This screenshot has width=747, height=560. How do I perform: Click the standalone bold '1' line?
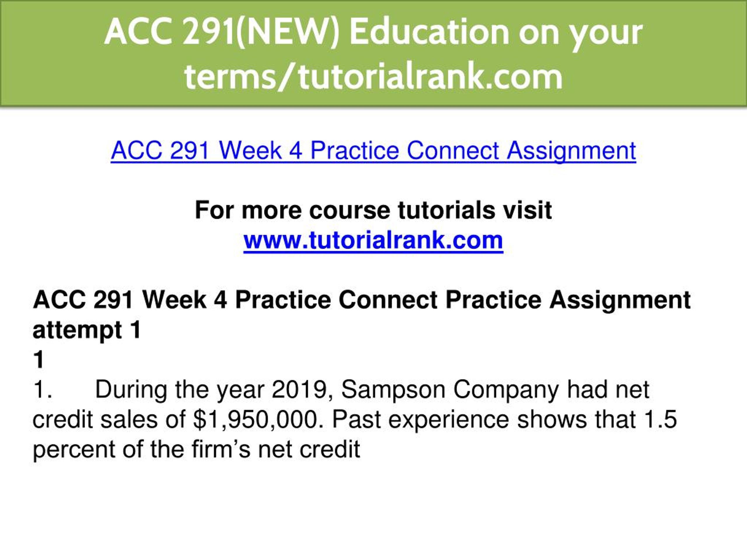pos(39,360)
